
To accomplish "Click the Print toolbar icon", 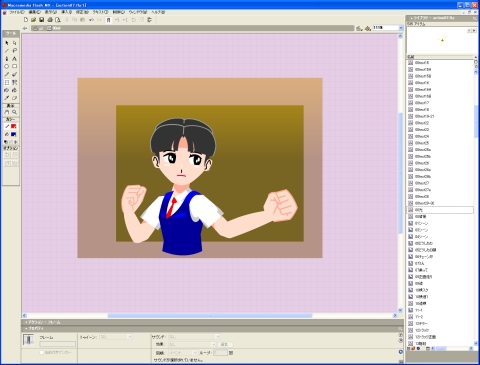I will pyautogui.click(x=50, y=20).
